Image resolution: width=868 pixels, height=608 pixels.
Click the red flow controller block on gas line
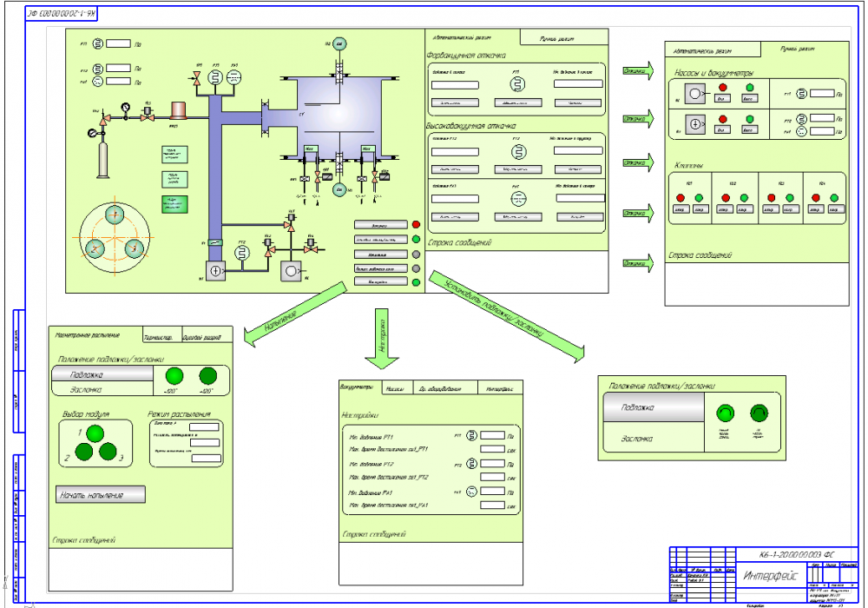click(x=181, y=111)
